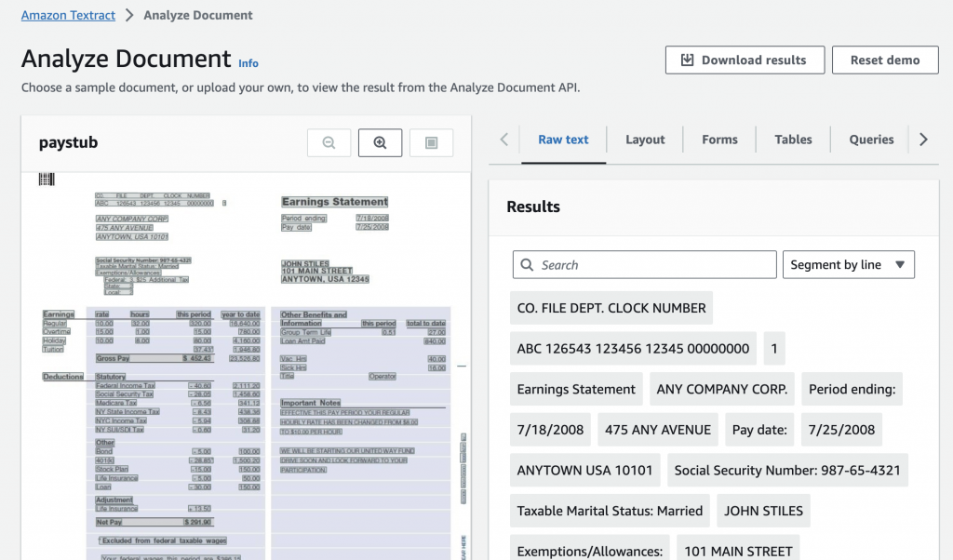Click the '475 ANY AVENUE' result chip

(658, 430)
